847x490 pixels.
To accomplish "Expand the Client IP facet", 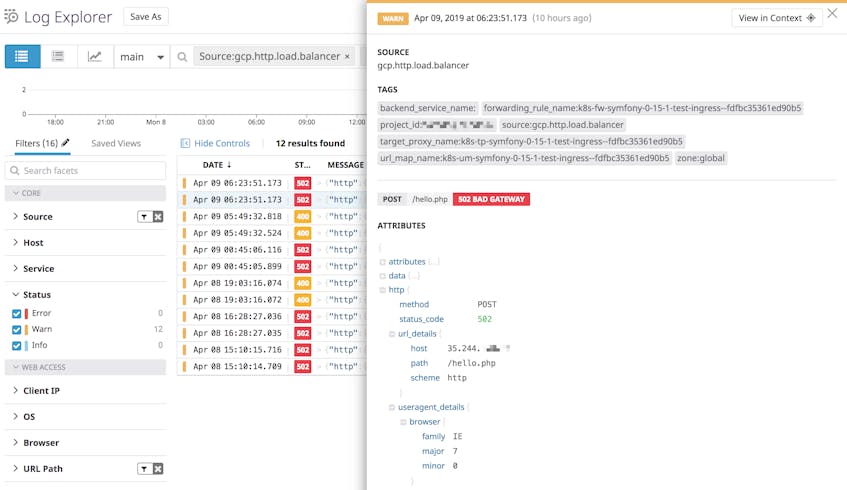I will [15, 390].
